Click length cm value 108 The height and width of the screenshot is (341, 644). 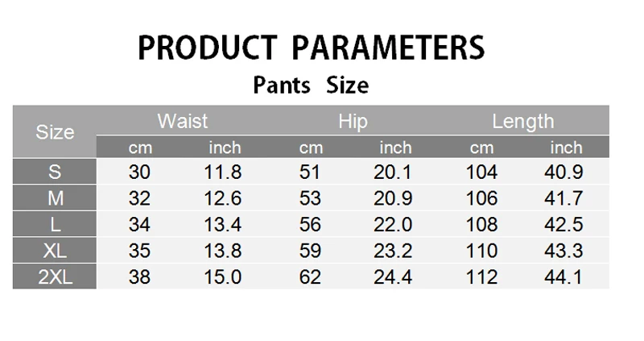pyautogui.click(x=482, y=225)
